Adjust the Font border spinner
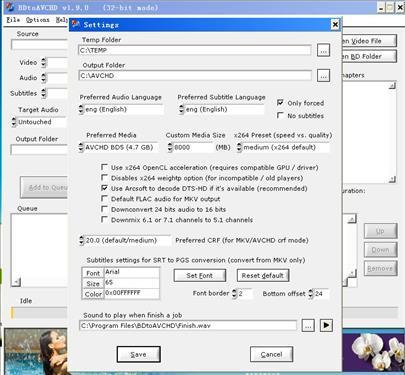 point(234,293)
